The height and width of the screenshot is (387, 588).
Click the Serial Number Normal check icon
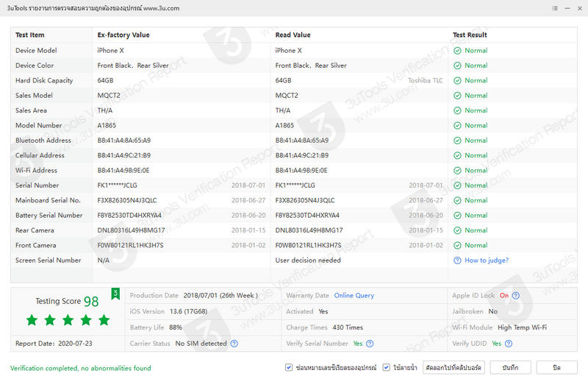click(x=457, y=185)
